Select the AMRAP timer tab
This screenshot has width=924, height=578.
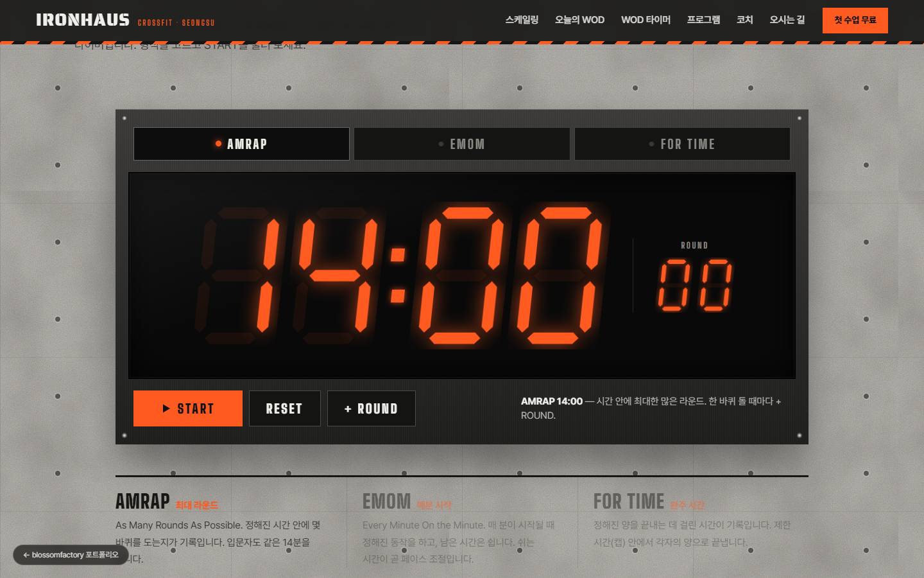241,144
